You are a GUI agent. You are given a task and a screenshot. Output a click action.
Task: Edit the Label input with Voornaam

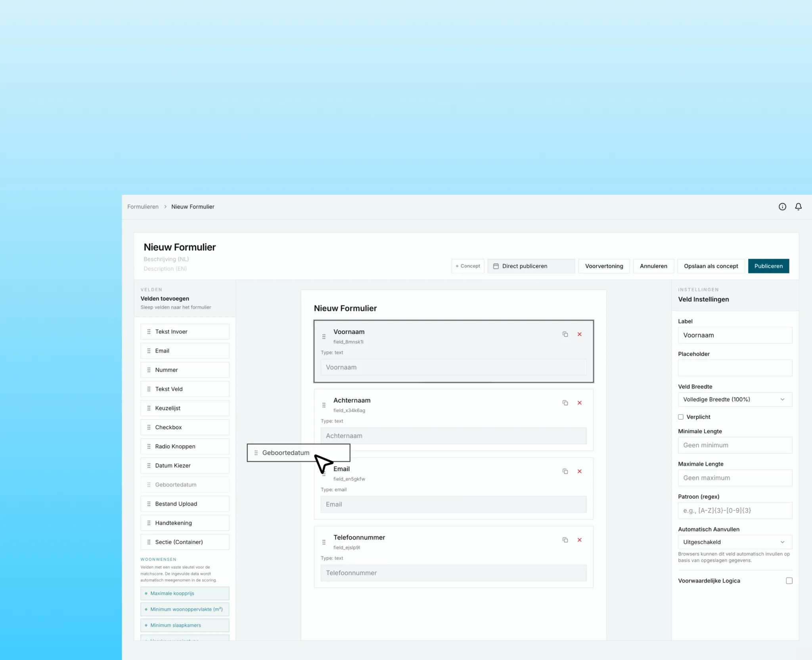click(x=735, y=335)
